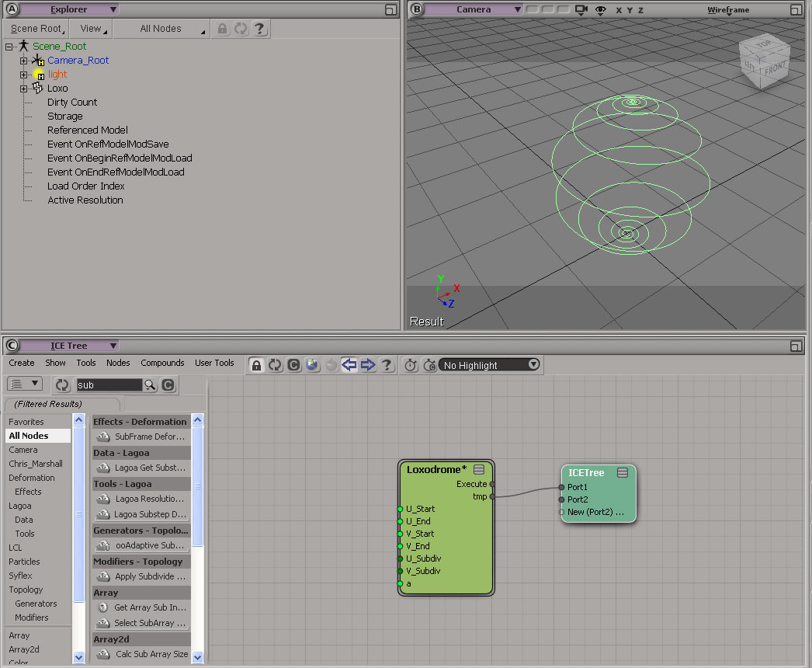Click the Explorer help question mark icon
This screenshot has height=668, width=812.
(259, 29)
